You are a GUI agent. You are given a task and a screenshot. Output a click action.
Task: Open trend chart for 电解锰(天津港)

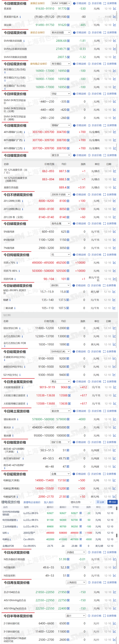[114, 480]
